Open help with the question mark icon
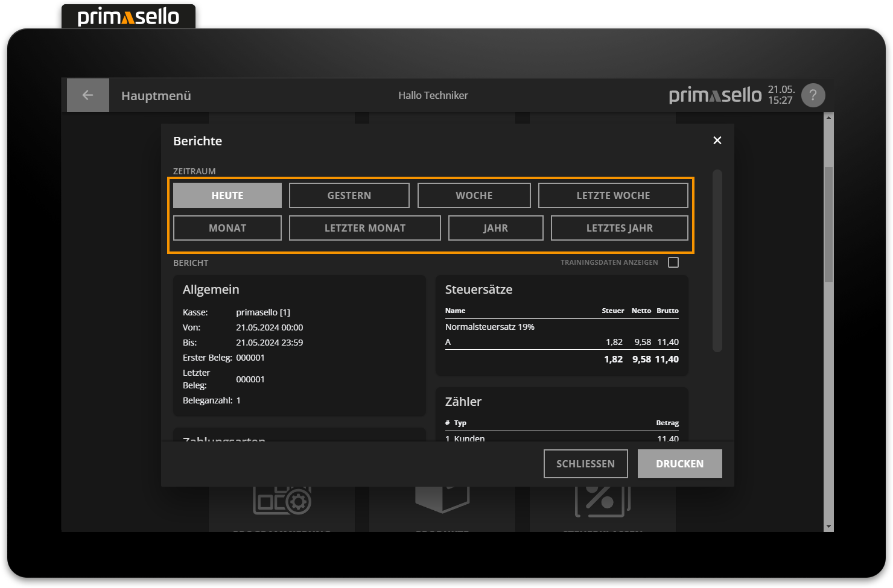The height and width of the screenshot is (588, 893). coord(813,95)
